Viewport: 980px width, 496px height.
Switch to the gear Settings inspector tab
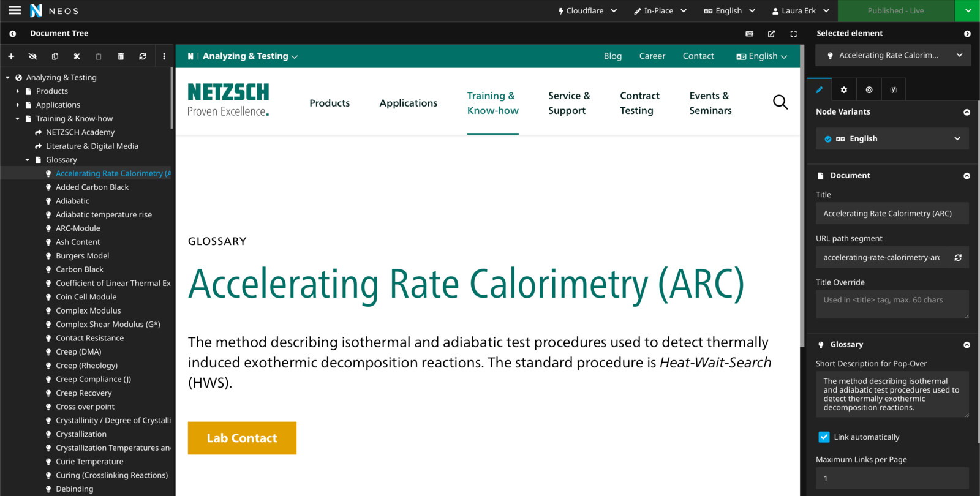(x=844, y=89)
